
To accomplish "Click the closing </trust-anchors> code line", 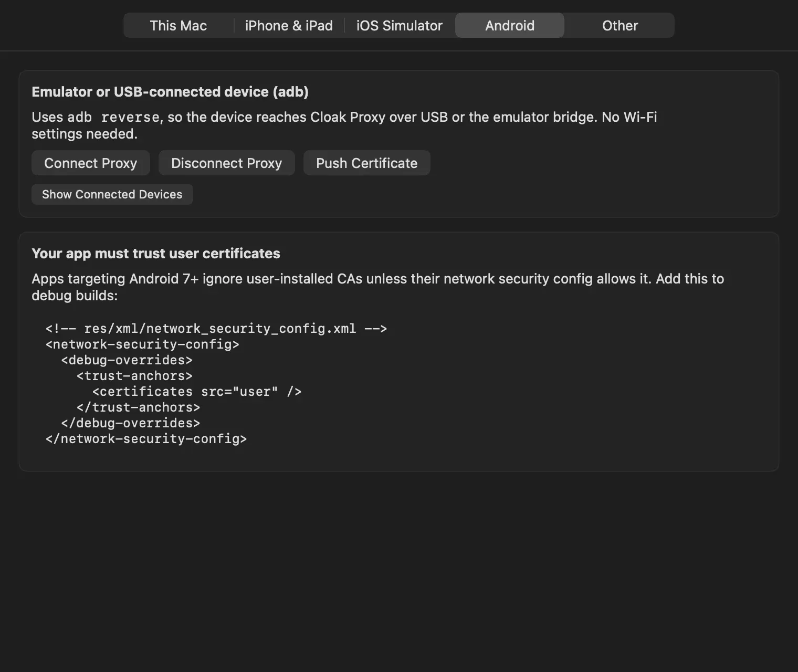I will pyautogui.click(x=139, y=407).
